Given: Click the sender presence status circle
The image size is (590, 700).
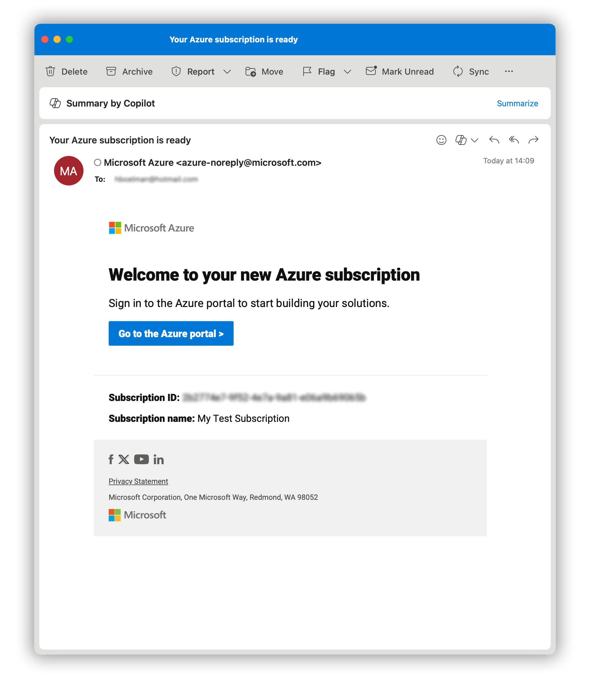Looking at the screenshot, I should (x=98, y=162).
